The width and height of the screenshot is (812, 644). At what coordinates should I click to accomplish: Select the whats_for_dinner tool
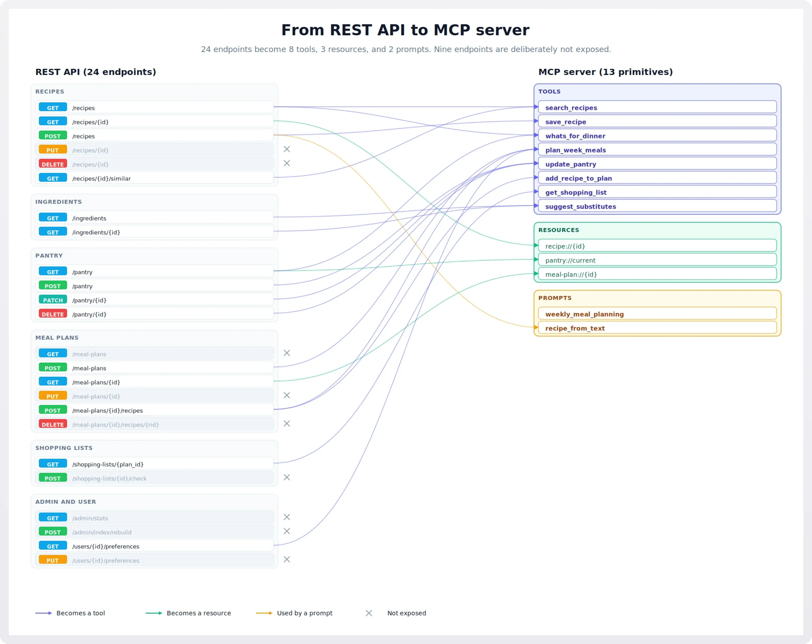657,135
